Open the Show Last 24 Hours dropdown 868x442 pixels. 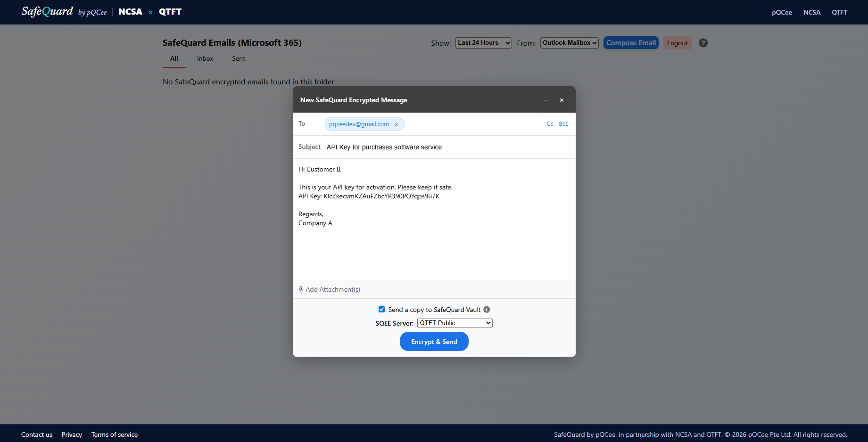click(x=484, y=43)
